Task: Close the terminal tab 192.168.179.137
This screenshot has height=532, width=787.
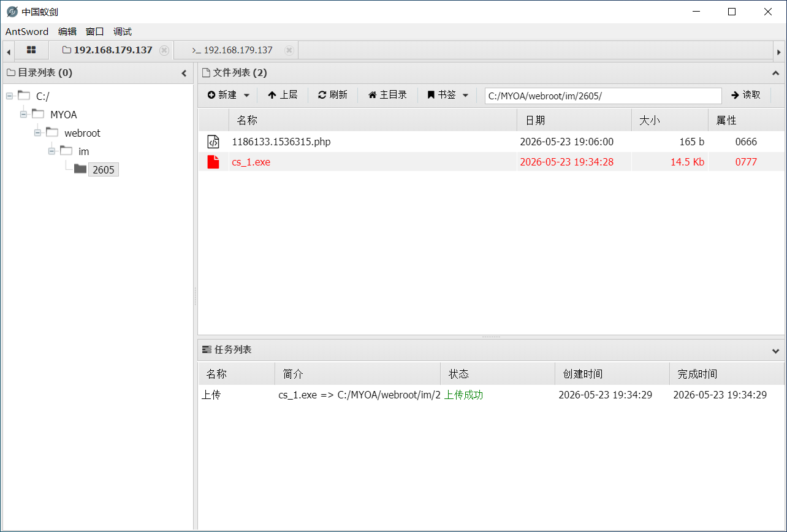Action: pos(289,50)
